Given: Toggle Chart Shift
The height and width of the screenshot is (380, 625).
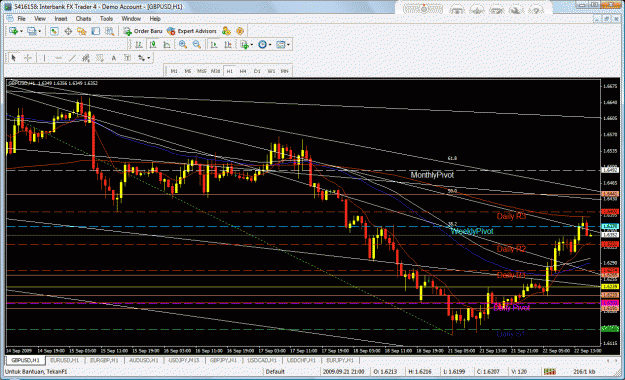Looking at the screenshot, I should 228,45.
